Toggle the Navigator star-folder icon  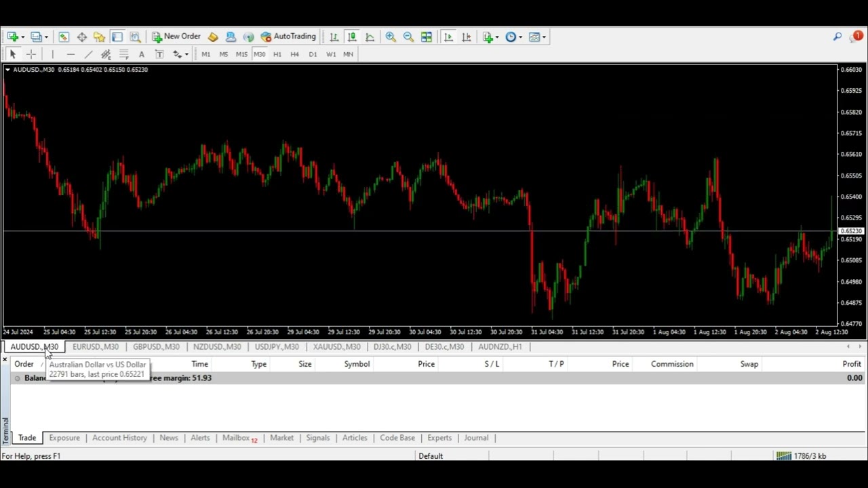coord(99,37)
